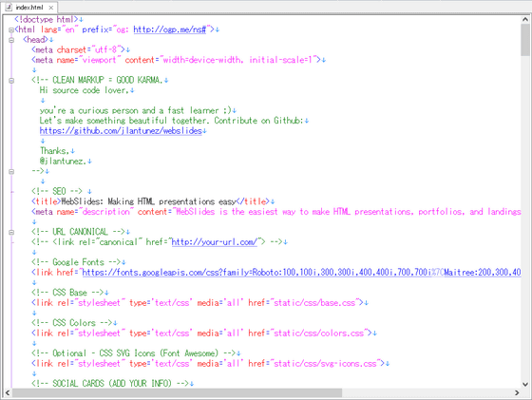532x400 pixels.
Task: Click the horizontal scrollbar left arrow
Action: point(8,393)
